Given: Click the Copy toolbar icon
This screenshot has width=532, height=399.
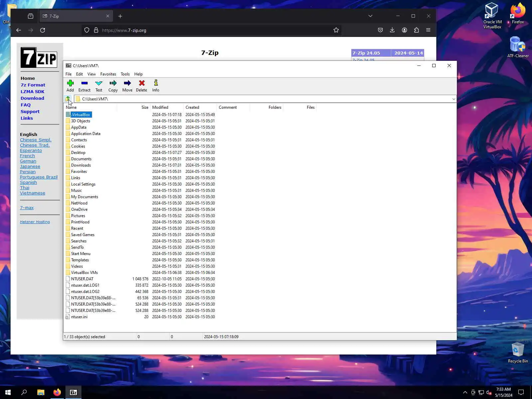Looking at the screenshot, I should tap(113, 86).
